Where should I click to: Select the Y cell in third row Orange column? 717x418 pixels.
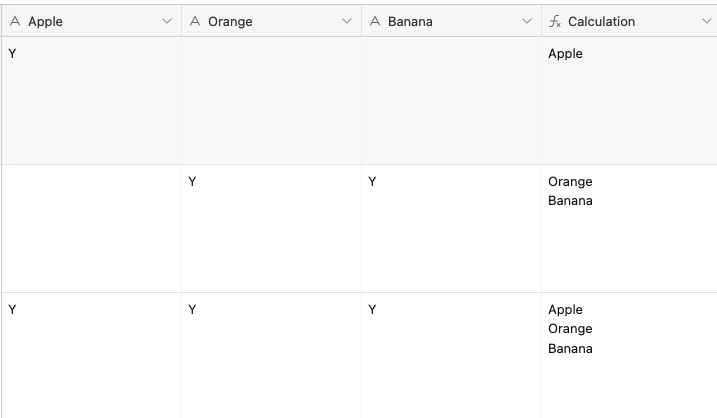click(x=272, y=355)
